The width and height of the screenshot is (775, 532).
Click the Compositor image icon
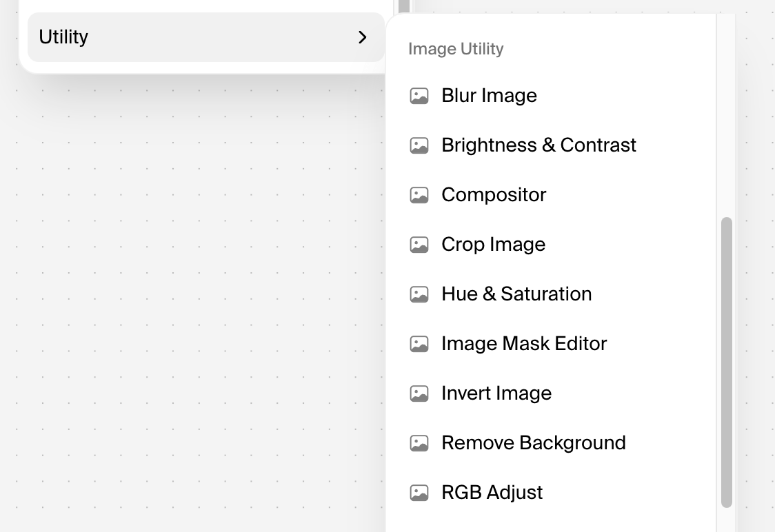coord(419,195)
